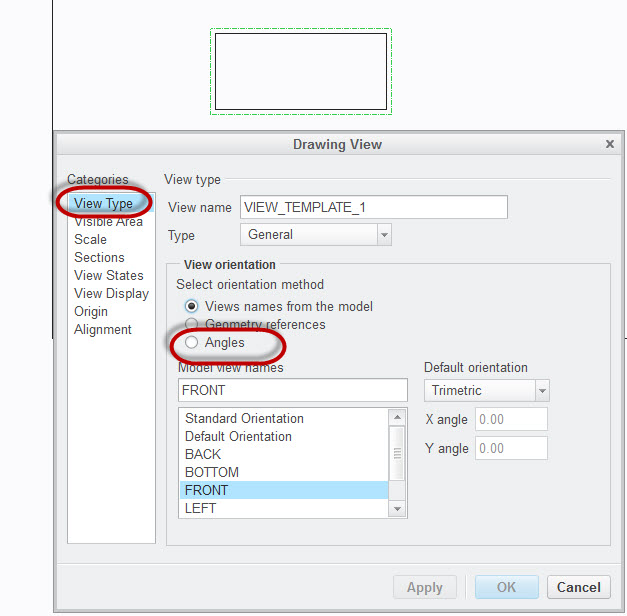Viewport: 627px width, 616px height.
Task: Select the Origin category
Action: pos(91,312)
